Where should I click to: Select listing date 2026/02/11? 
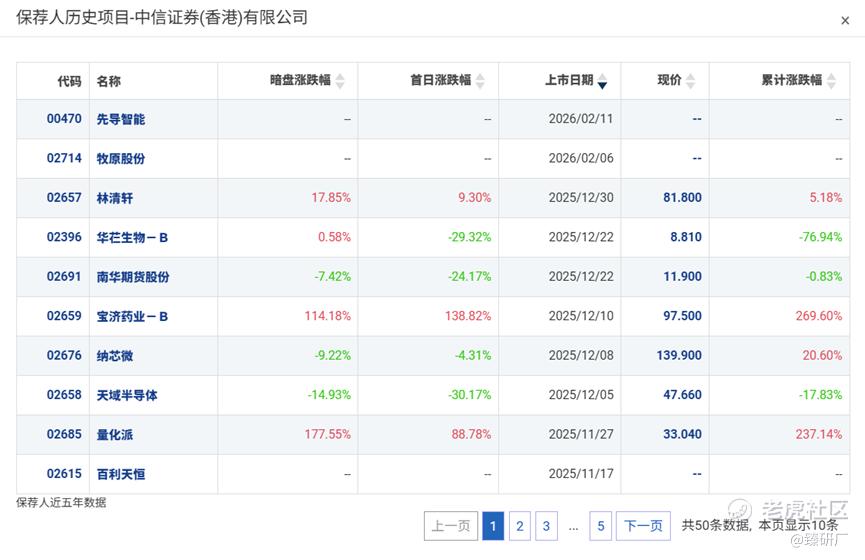581,119
